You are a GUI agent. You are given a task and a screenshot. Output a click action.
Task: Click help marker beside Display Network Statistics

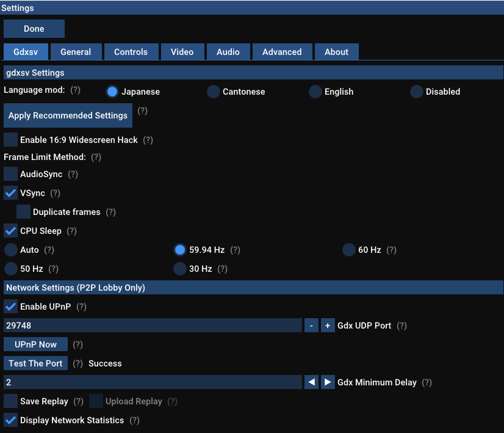(134, 420)
